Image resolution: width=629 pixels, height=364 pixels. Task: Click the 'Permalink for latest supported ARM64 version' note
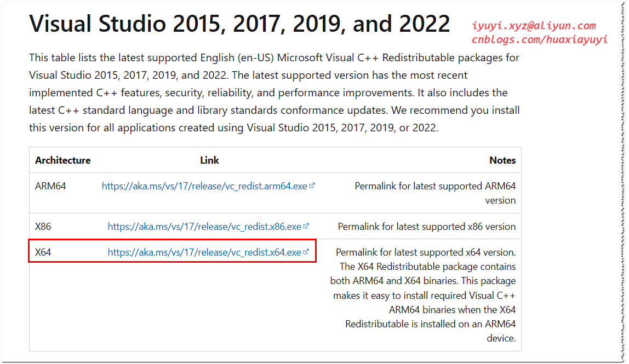435,193
